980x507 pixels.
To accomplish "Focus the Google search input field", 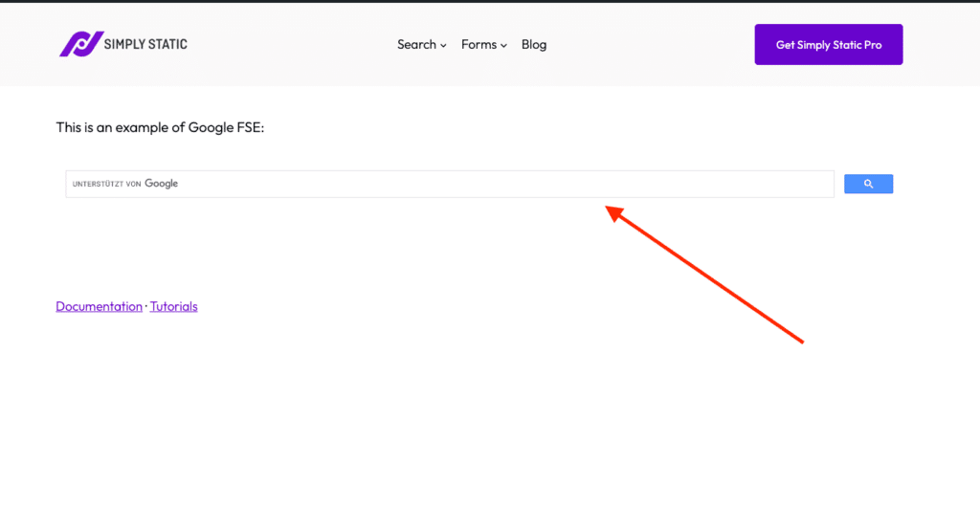I will click(x=450, y=185).
